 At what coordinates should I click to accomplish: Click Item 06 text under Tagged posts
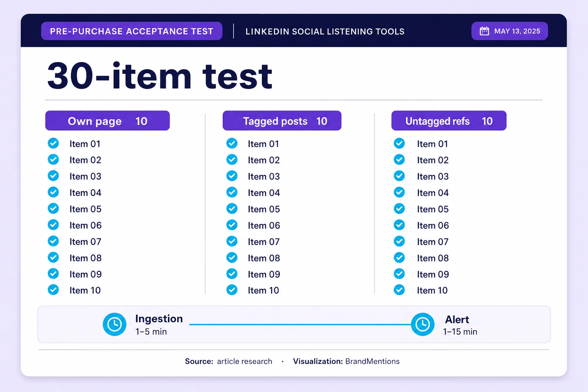pyautogui.click(x=264, y=225)
